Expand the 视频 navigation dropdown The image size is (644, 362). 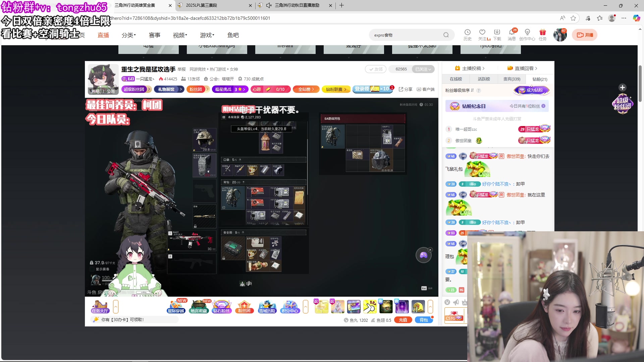pyautogui.click(x=180, y=35)
